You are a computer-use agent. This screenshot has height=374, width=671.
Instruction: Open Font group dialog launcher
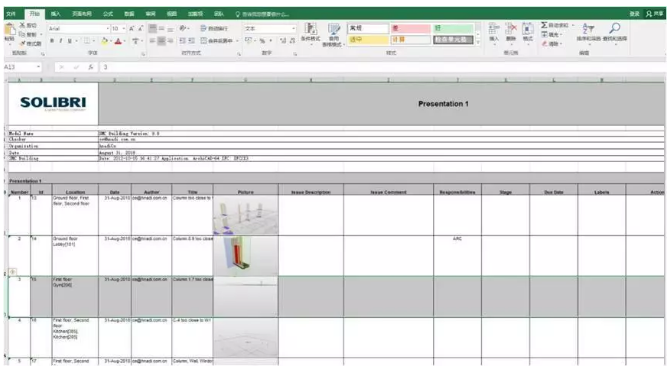(143, 54)
